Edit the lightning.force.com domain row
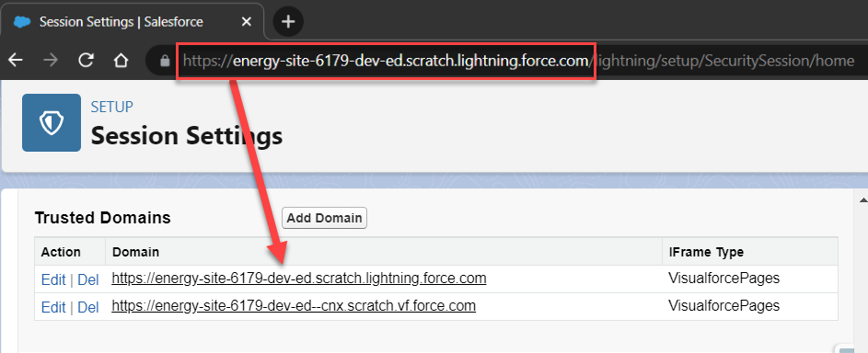 tap(53, 279)
